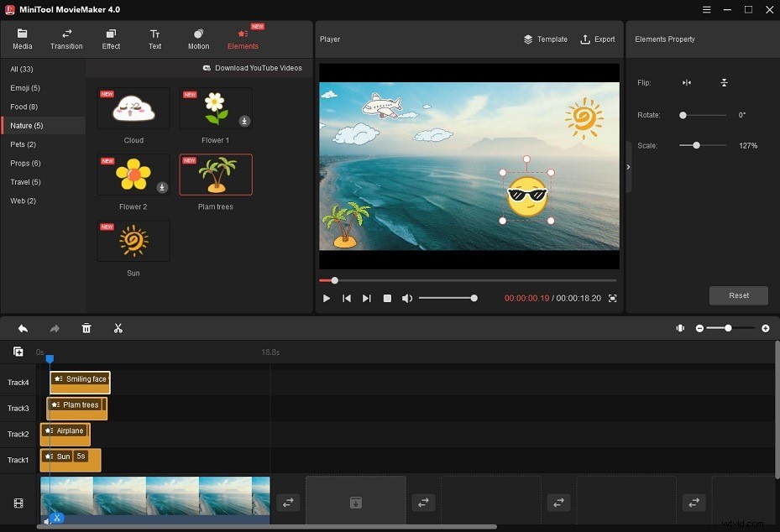Collapse the player panel using the side chevron
Screen dimensions: 780x532
tap(628, 166)
